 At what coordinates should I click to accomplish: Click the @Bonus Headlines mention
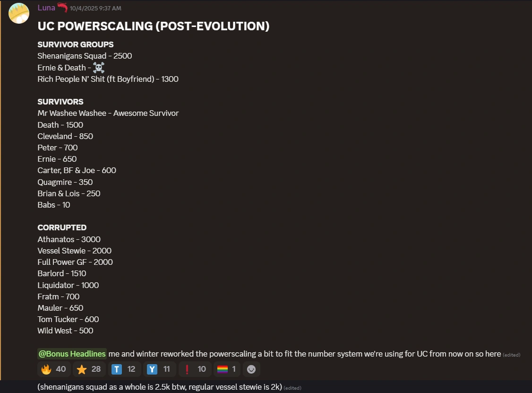coord(72,354)
